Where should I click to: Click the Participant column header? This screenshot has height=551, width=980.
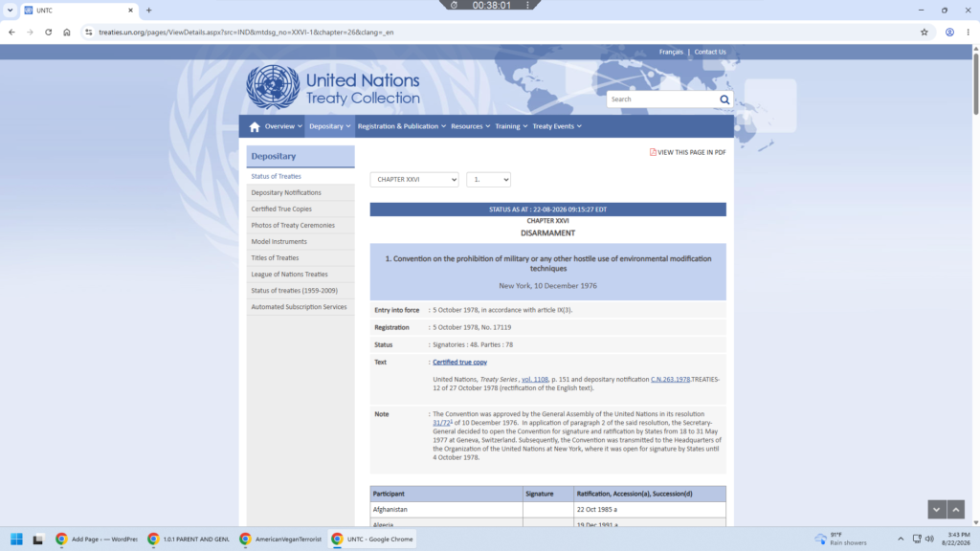[446, 494]
